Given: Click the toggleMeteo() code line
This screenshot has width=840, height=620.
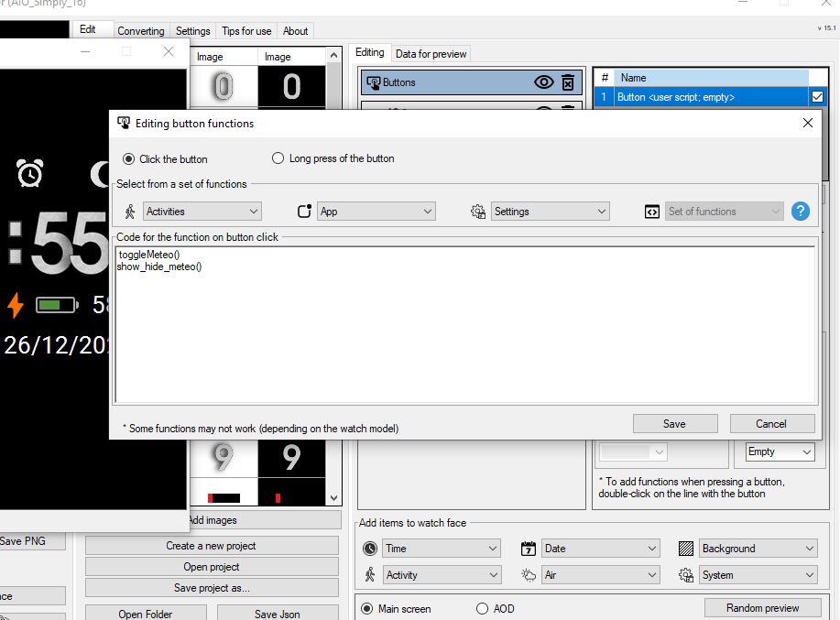Looking at the screenshot, I should click(149, 255).
